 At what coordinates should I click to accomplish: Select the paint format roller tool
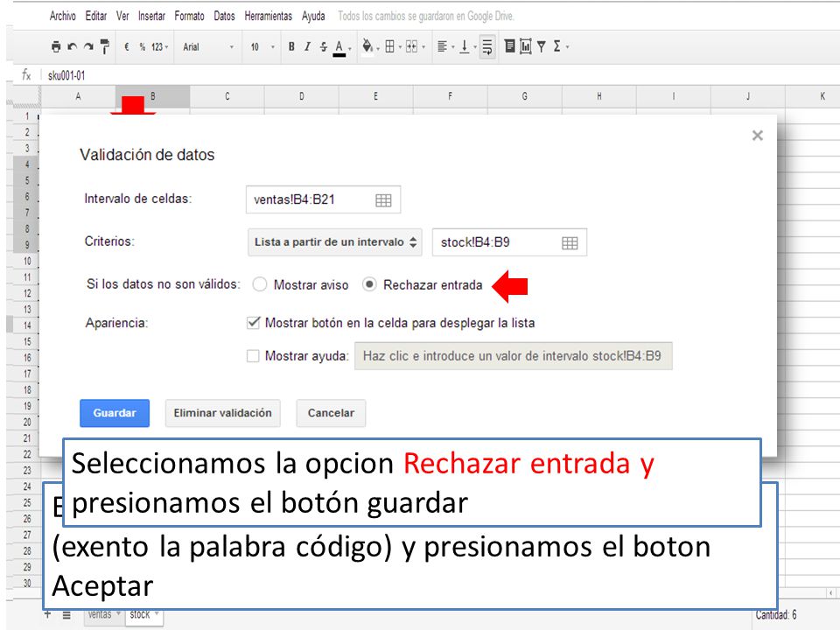click(104, 47)
